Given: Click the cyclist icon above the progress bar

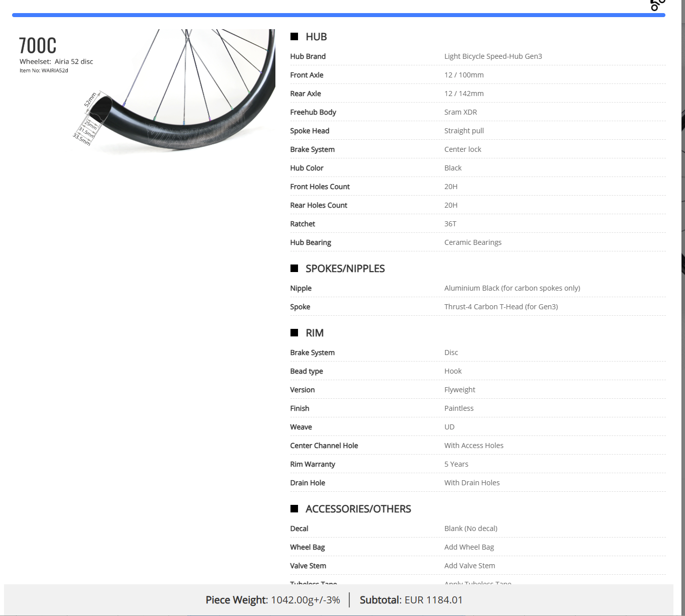Looking at the screenshot, I should [657, 5].
